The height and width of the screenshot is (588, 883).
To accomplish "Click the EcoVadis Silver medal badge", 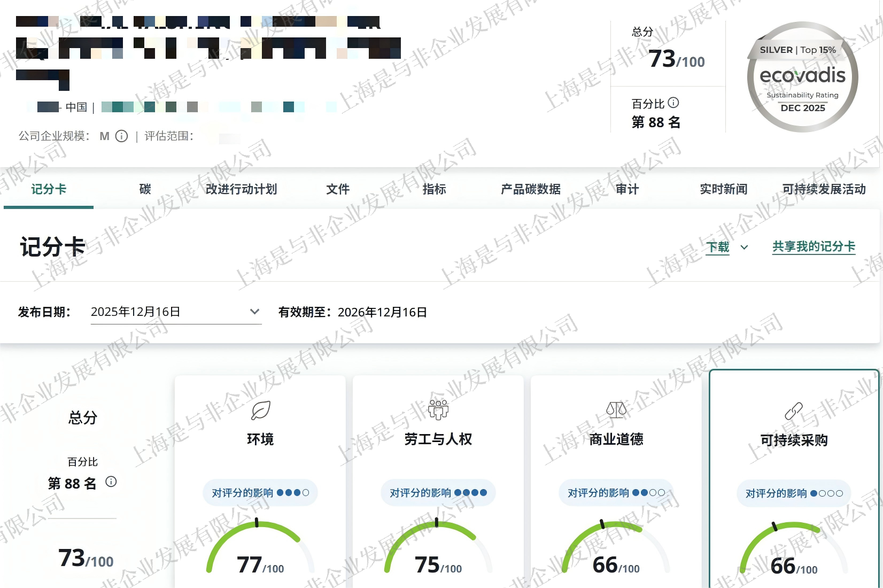I will [802, 78].
